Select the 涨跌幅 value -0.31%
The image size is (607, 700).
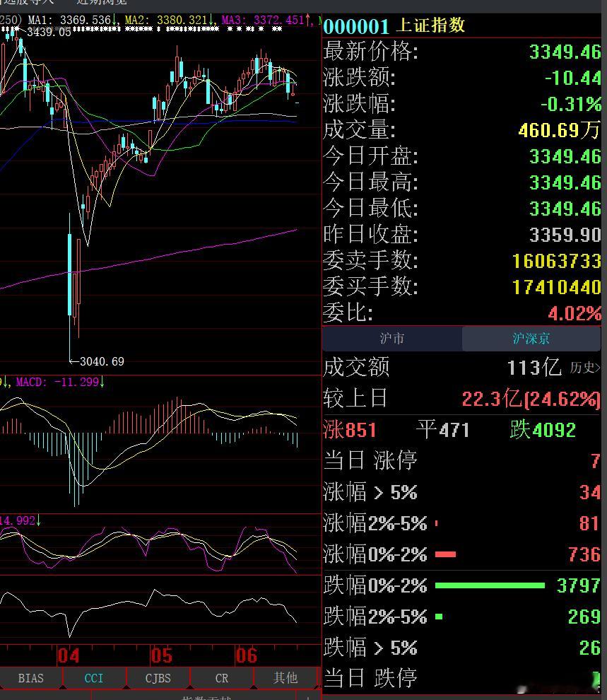click(x=571, y=104)
